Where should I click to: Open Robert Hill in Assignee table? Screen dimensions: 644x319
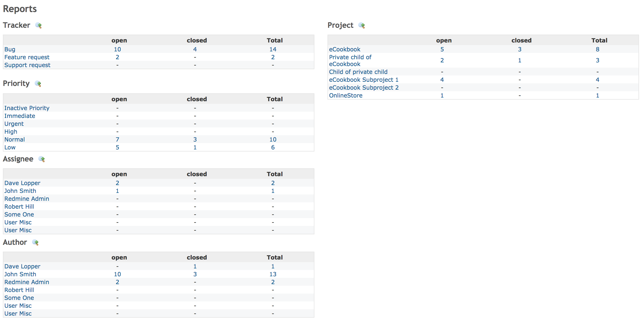pos(19,207)
